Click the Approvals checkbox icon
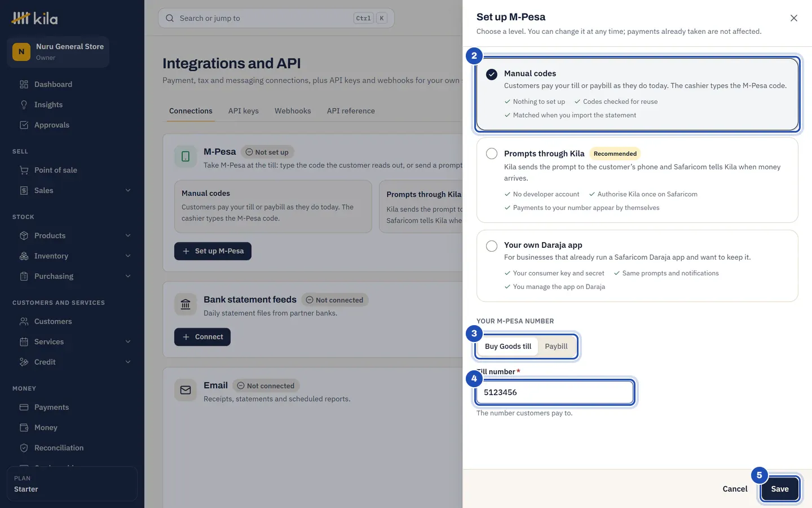 [24, 125]
